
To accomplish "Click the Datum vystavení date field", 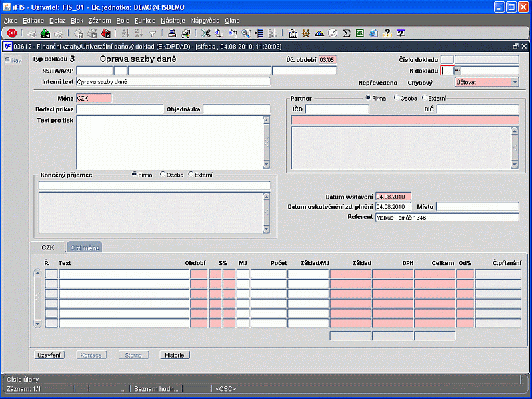I will (393, 197).
